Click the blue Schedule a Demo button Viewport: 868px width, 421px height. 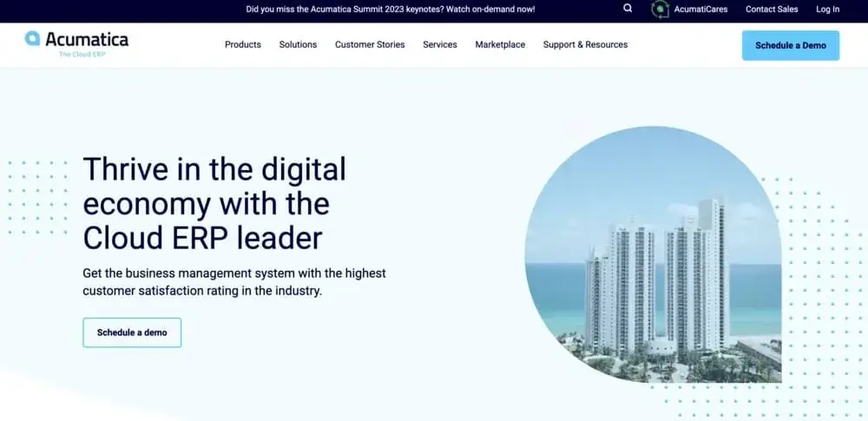[x=791, y=45]
